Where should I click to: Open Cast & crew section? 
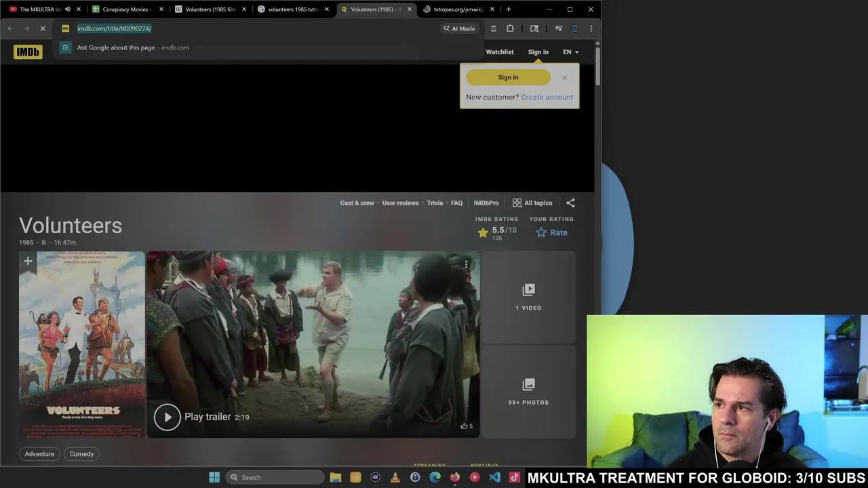[x=357, y=203]
